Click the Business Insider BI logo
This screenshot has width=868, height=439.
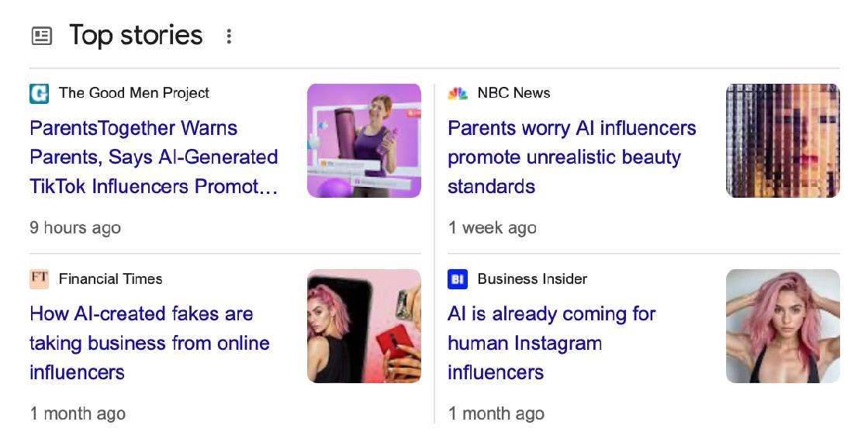click(458, 278)
